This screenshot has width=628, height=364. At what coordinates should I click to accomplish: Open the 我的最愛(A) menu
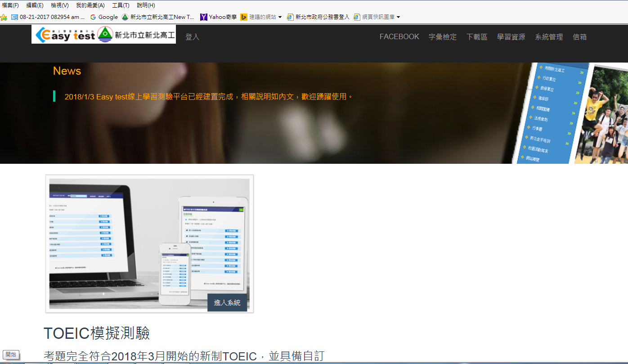90,5
